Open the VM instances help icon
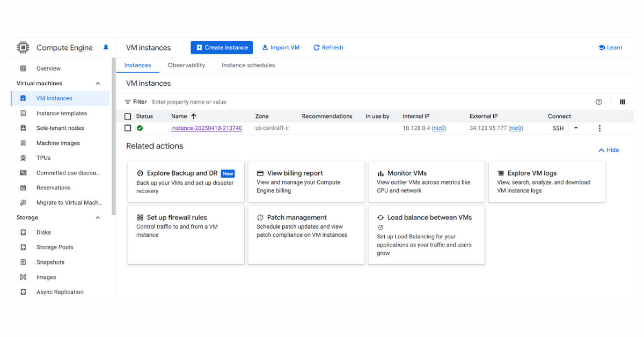The image size is (644, 337). pyautogui.click(x=598, y=101)
